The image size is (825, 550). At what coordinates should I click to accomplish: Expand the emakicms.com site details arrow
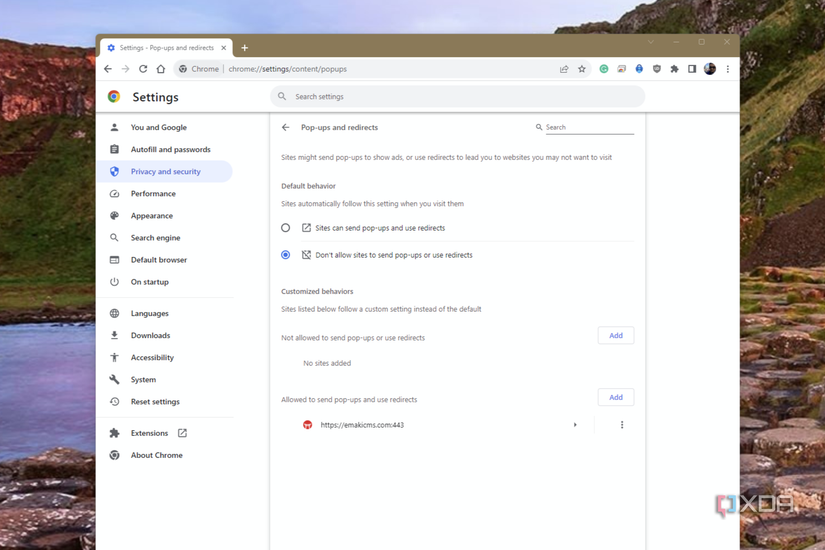[575, 425]
